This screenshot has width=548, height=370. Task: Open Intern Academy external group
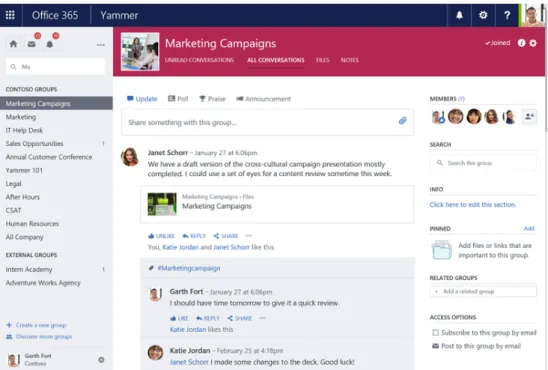(x=29, y=269)
